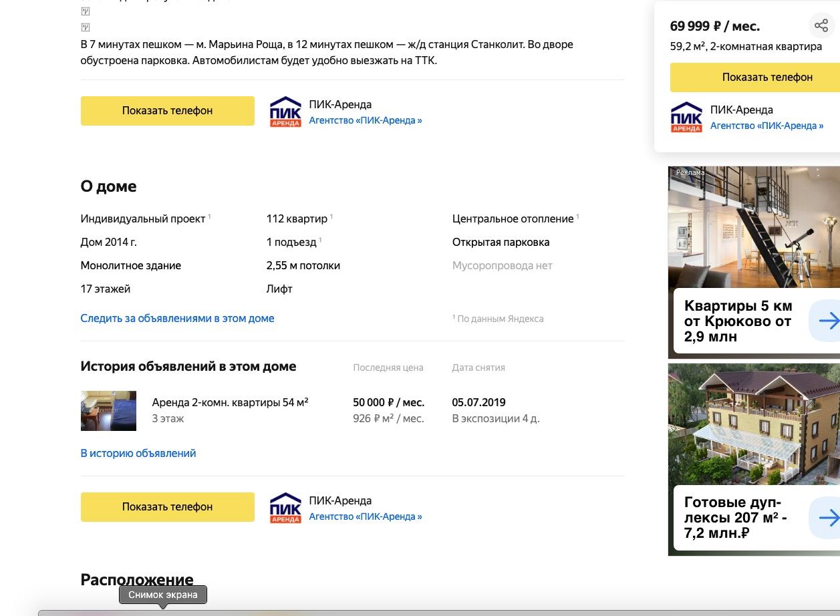Click the arrow on the duplexes ad
Viewport: 840px width, 616px height.
coord(828,518)
